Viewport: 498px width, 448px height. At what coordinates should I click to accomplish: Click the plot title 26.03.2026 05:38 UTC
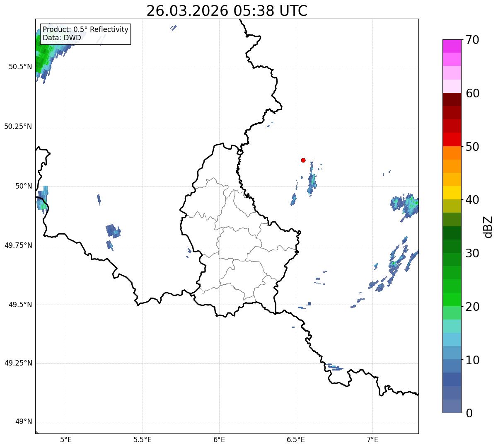(227, 11)
